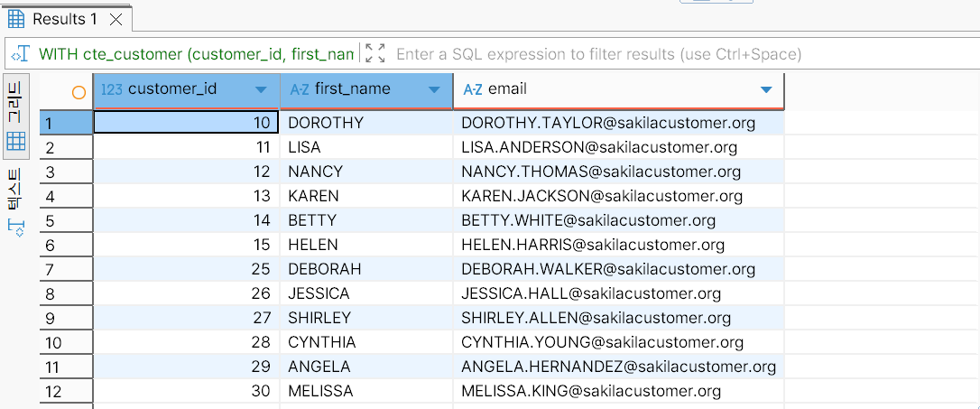Viewport: 980px width, 409px height.
Task: Click the A-Z type icon on first_name
Action: pyautogui.click(x=300, y=89)
